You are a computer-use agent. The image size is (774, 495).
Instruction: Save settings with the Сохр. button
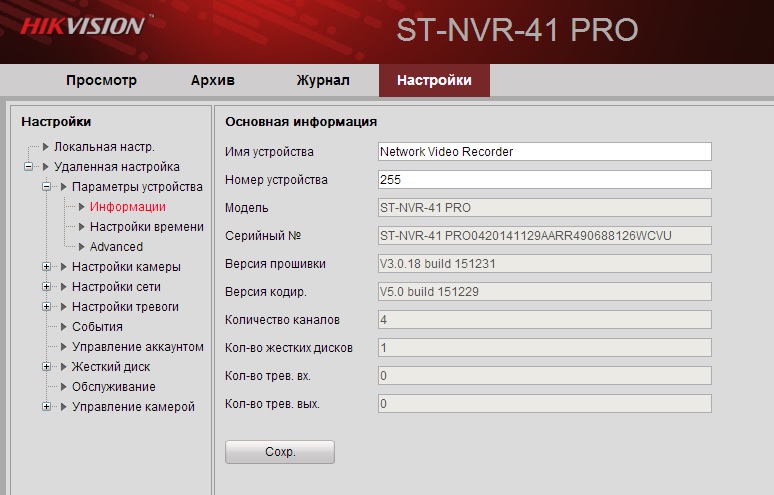pyautogui.click(x=280, y=452)
